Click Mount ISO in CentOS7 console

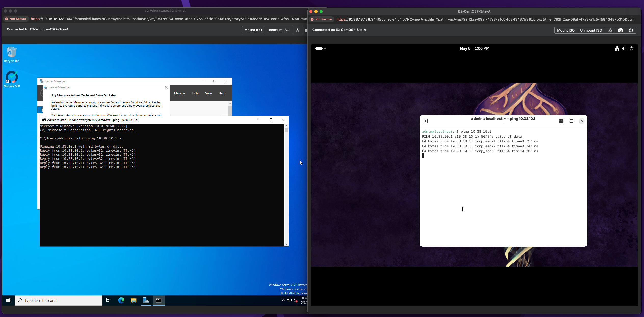566,30
